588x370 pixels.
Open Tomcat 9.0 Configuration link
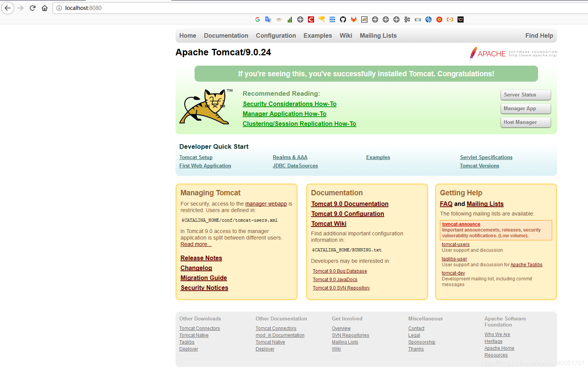[x=348, y=214]
